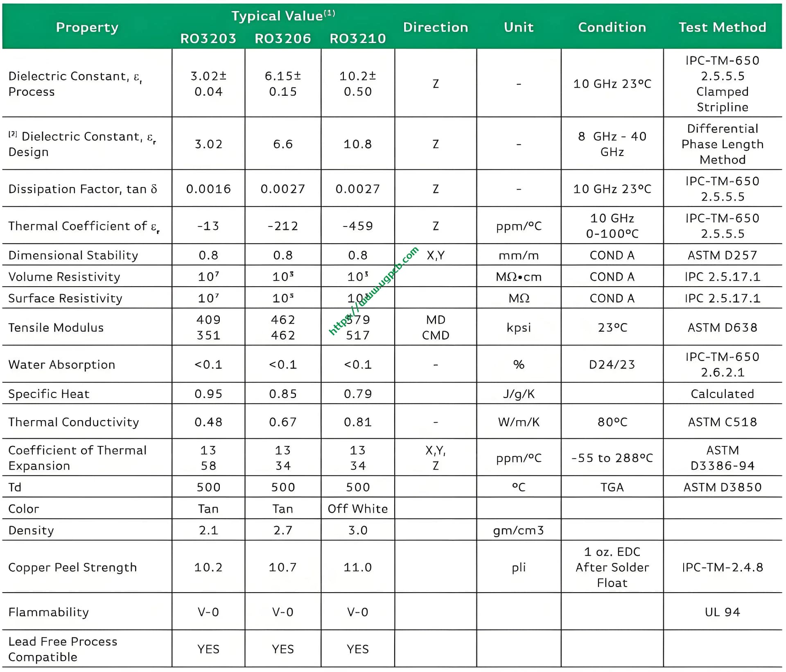Click the Thermal Conductivity row label
Screen dimensions: 786x672
(x=74, y=422)
